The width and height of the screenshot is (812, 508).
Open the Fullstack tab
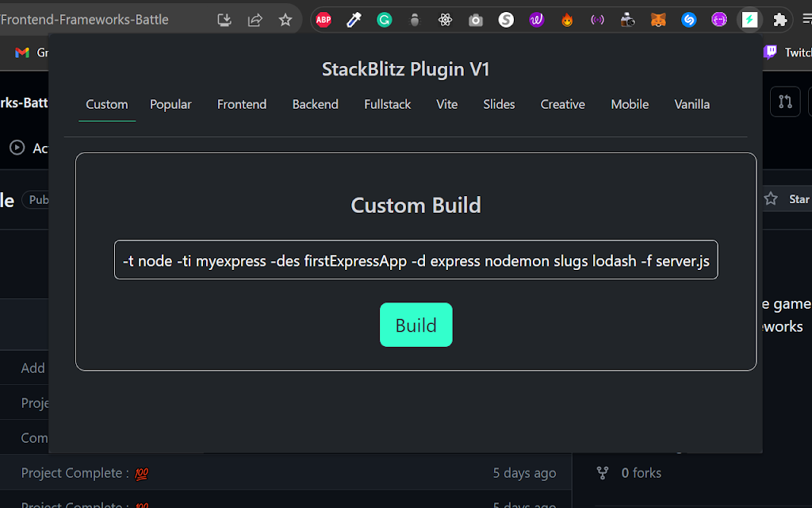point(387,104)
